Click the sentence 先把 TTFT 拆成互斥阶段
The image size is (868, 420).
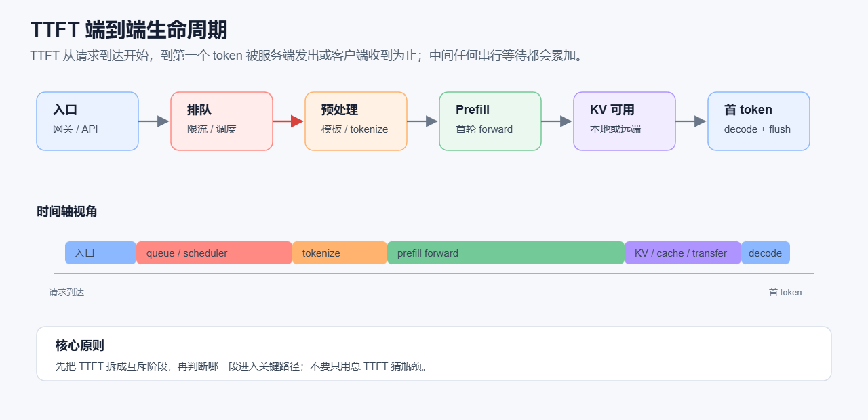(242, 366)
